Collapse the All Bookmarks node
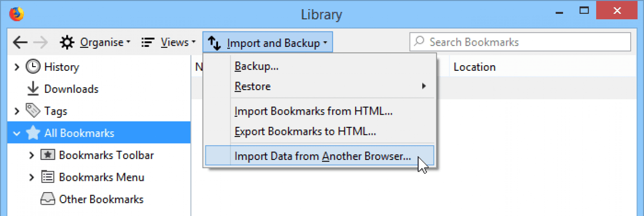 (x=17, y=134)
